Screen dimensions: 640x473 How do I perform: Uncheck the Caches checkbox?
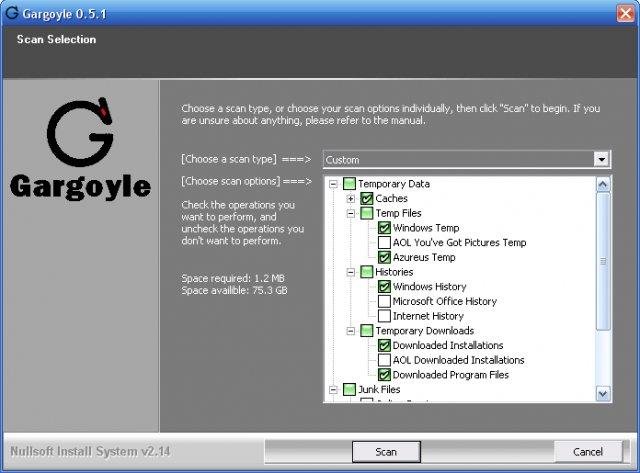[367, 198]
